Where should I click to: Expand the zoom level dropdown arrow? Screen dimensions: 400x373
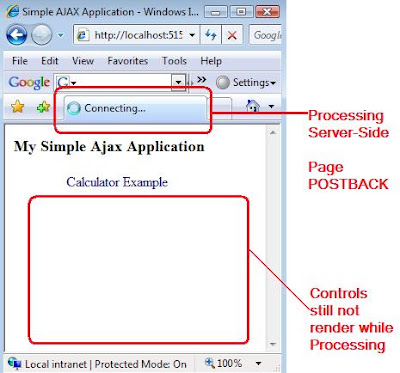point(258,363)
